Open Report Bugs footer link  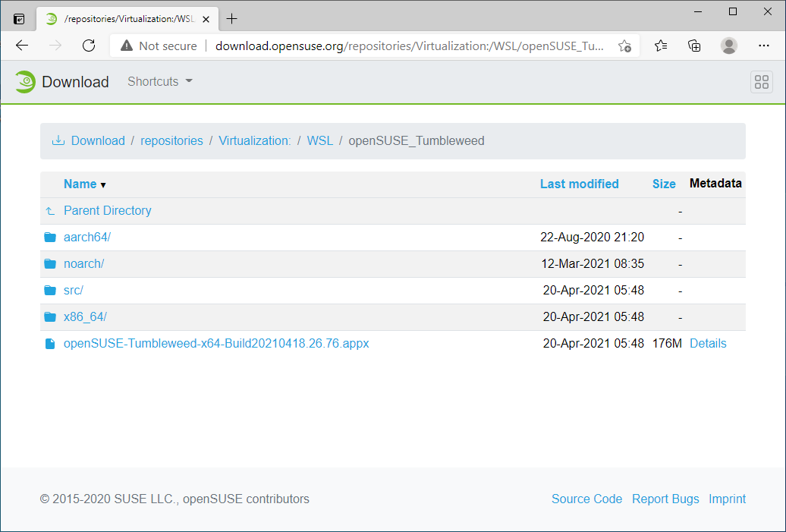(665, 499)
